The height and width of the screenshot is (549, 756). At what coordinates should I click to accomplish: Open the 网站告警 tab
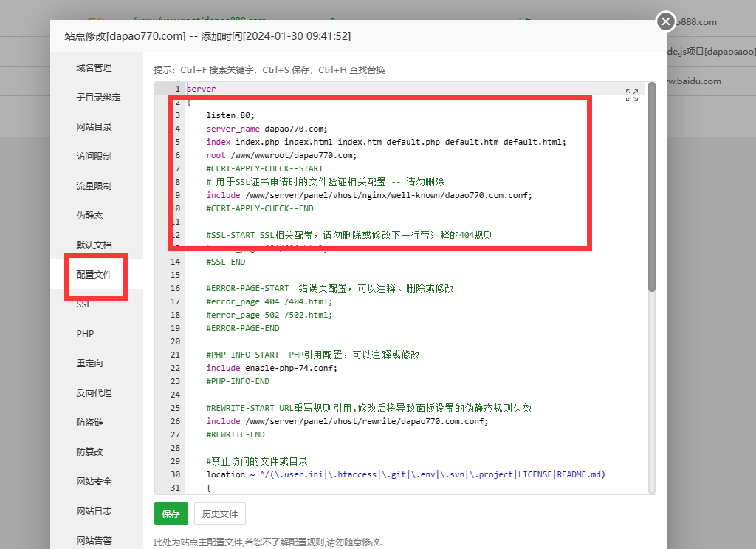(x=94, y=540)
